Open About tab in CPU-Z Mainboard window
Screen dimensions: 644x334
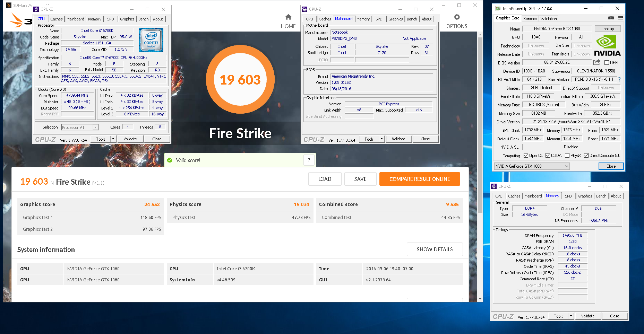point(427,19)
